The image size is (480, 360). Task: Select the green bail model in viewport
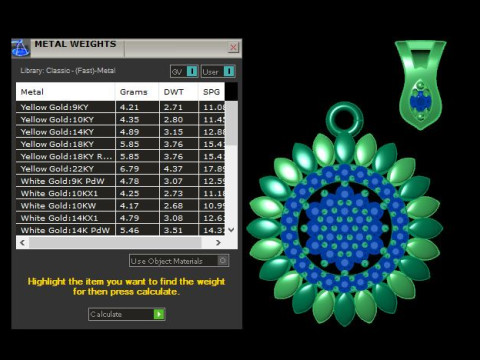(x=421, y=85)
